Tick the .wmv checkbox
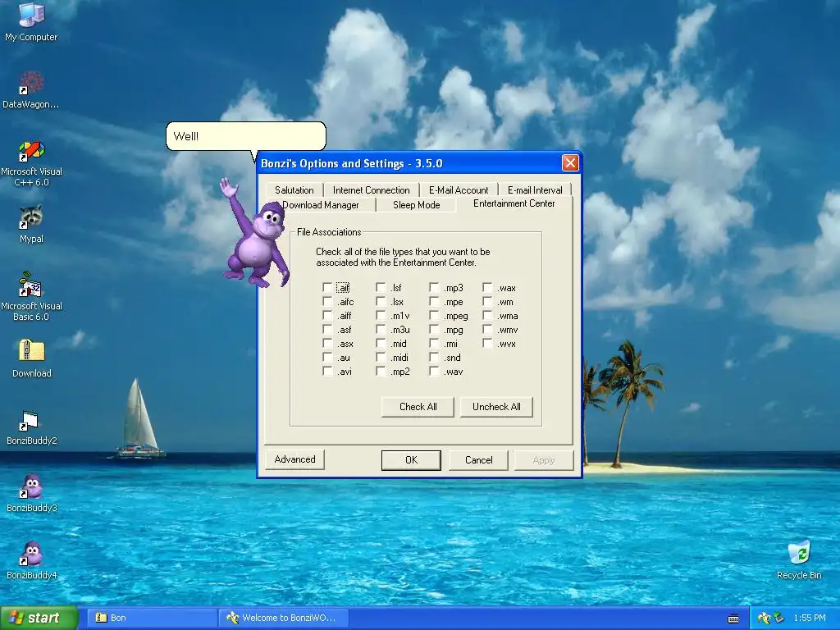 pyautogui.click(x=487, y=330)
